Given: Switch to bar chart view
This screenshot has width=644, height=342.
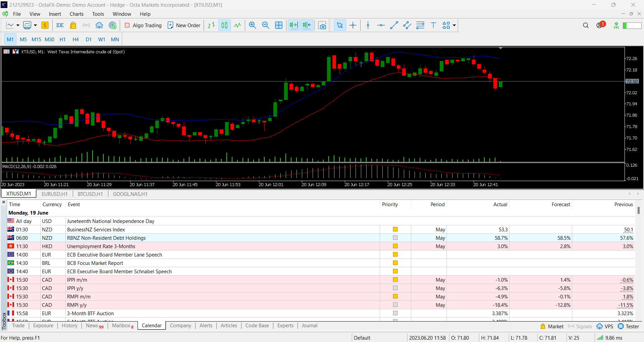Looking at the screenshot, I should (x=211, y=25).
